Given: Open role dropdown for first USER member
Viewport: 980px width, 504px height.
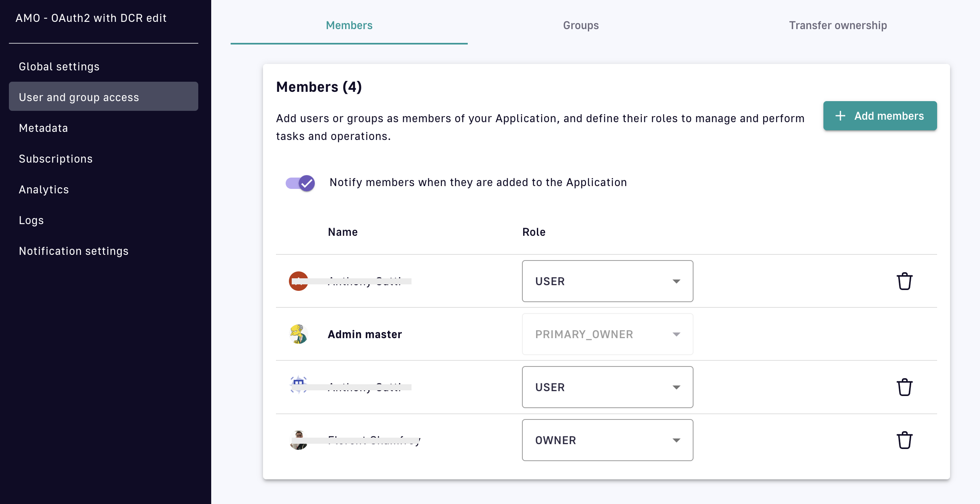Looking at the screenshot, I should point(607,281).
